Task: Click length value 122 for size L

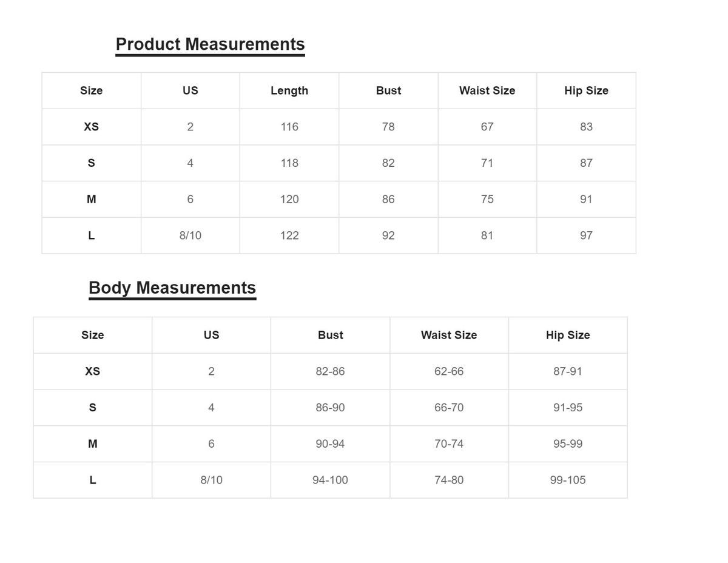Action: pyautogui.click(x=289, y=235)
